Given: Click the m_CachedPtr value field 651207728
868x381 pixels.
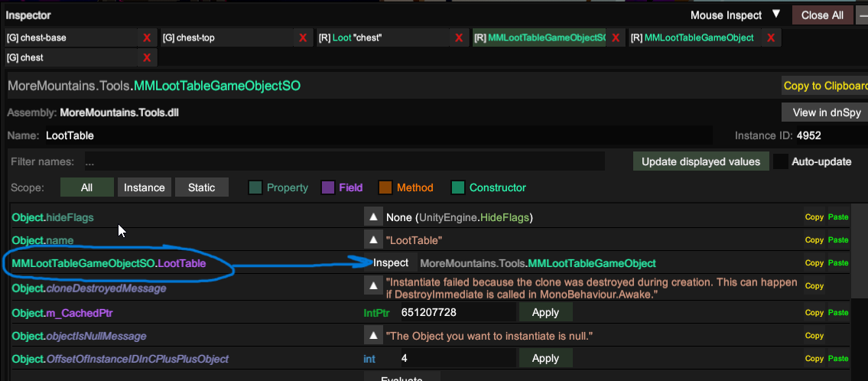Looking at the screenshot, I should coord(458,312).
